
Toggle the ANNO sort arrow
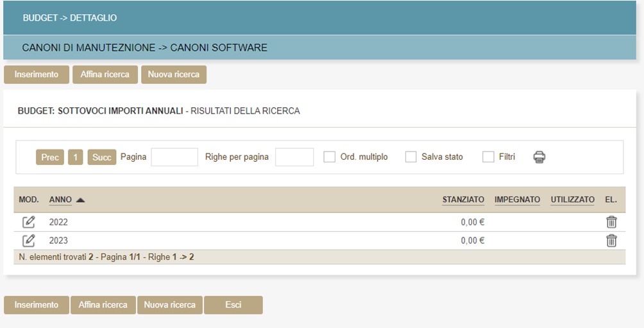pyautogui.click(x=80, y=200)
